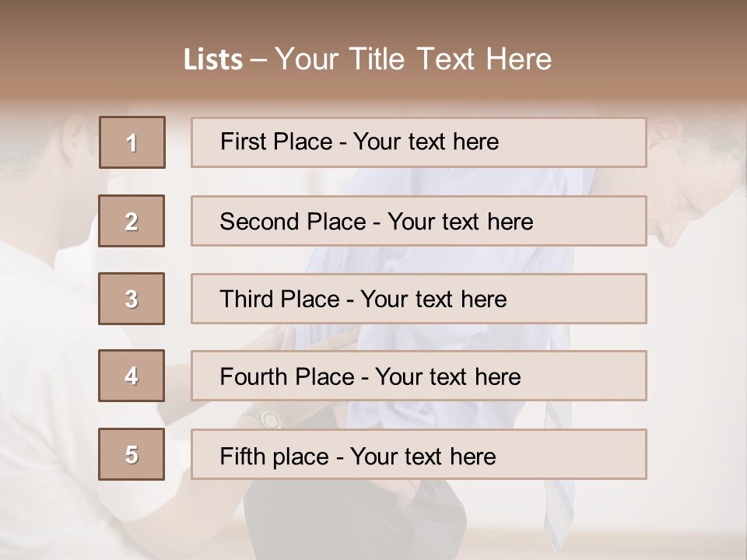Image resolution: width=747 pixels, height=560 pixels.
Task: Click the number 3 square
Action: (x=132, y=299)
